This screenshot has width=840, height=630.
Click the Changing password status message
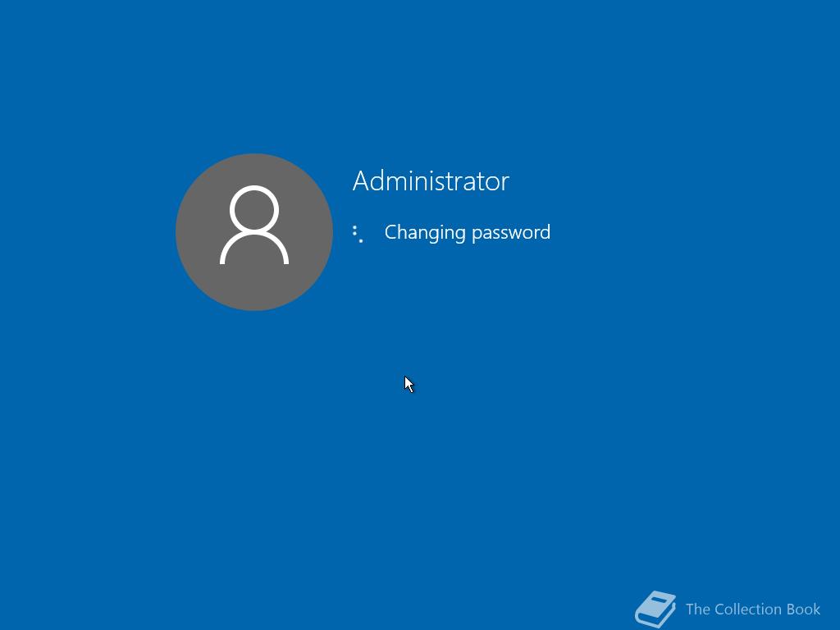(467, 233)
